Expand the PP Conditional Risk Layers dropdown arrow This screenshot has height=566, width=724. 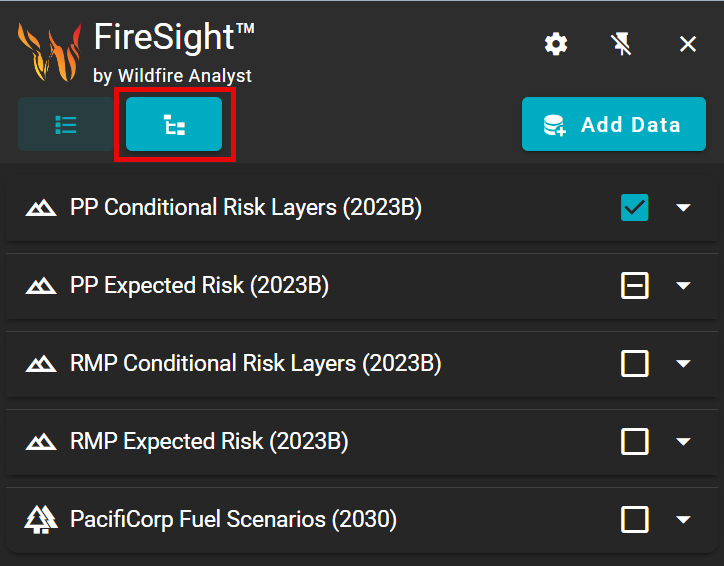pos(684,208)
